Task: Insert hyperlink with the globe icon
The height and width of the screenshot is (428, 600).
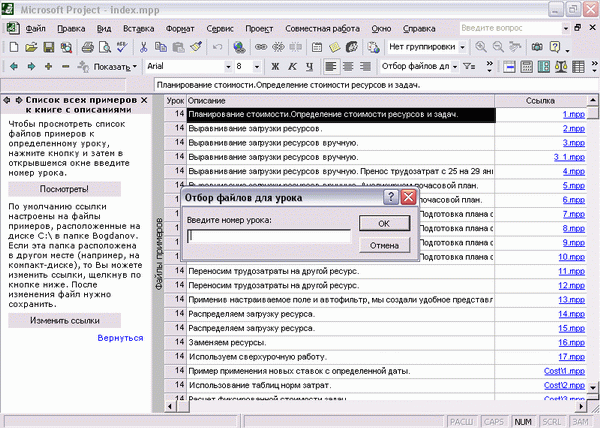Action: pyautogui.click(x=239, y=47)
